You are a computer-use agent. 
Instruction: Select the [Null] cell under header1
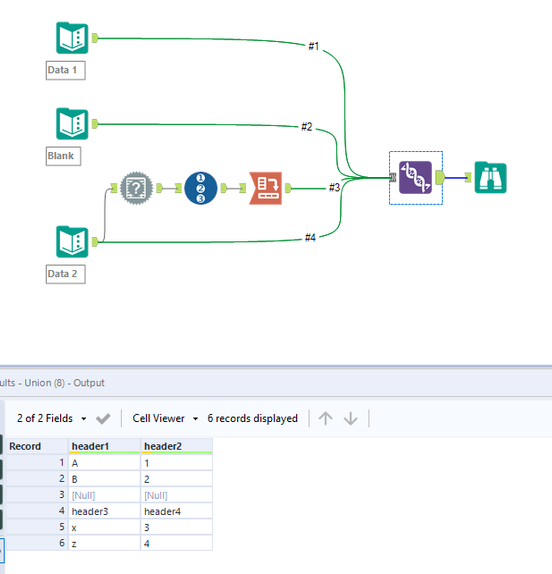pos(104,495)
